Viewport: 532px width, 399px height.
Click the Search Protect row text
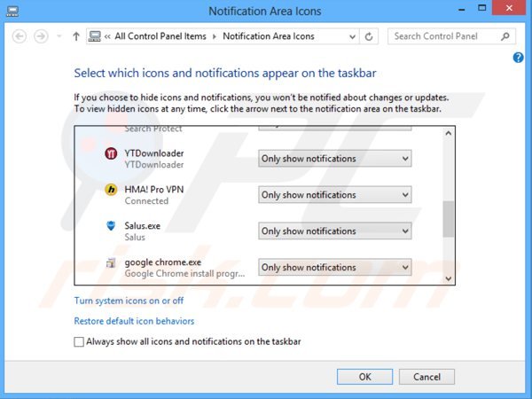click(x=153, y=129)
